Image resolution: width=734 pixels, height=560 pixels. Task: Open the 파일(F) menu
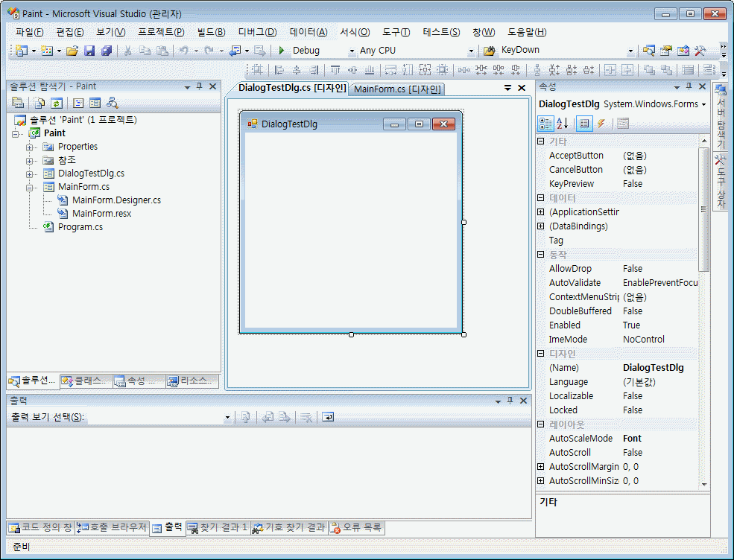pyautogui.click(x=30, y=32)
